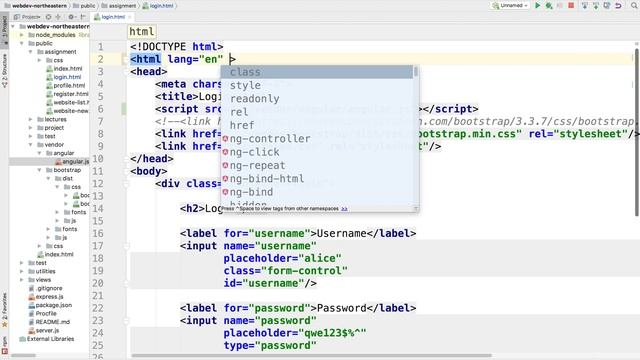Revert changes with the purple undo arrow
Image resolution: width=640 pixels, height=360 pixels.
tap(618, 6)
